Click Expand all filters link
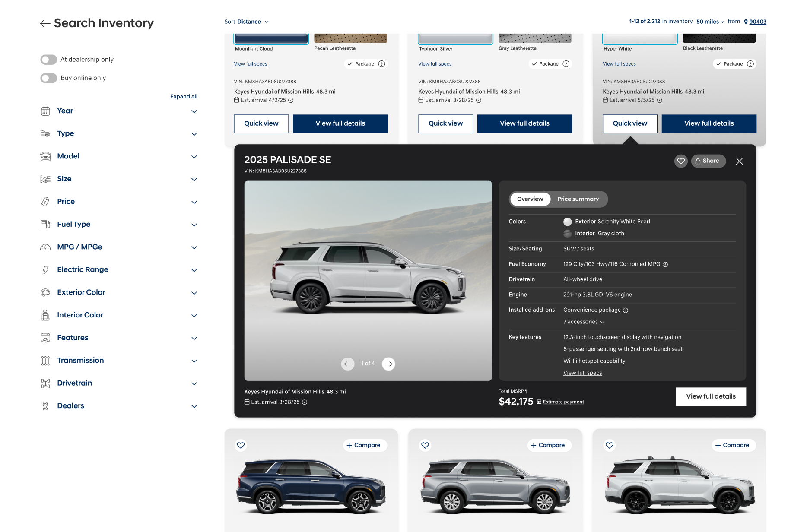 tap(184, 97)
